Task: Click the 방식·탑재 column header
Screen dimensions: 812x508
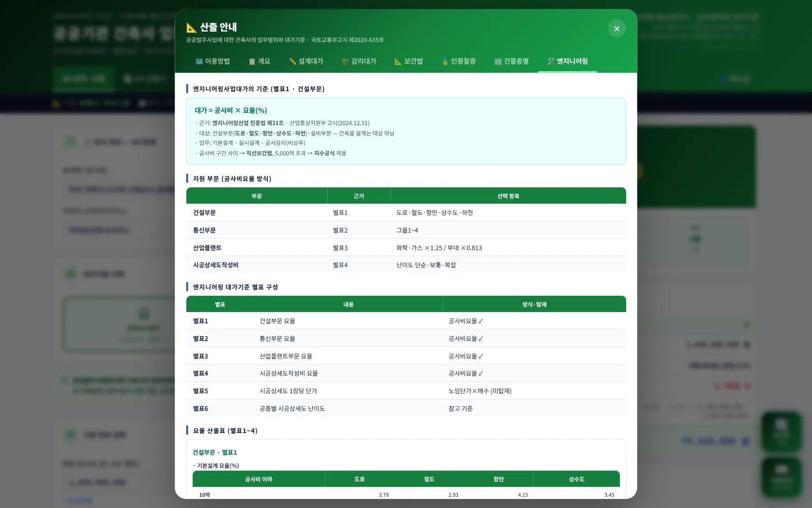Action: pos(535,304)
